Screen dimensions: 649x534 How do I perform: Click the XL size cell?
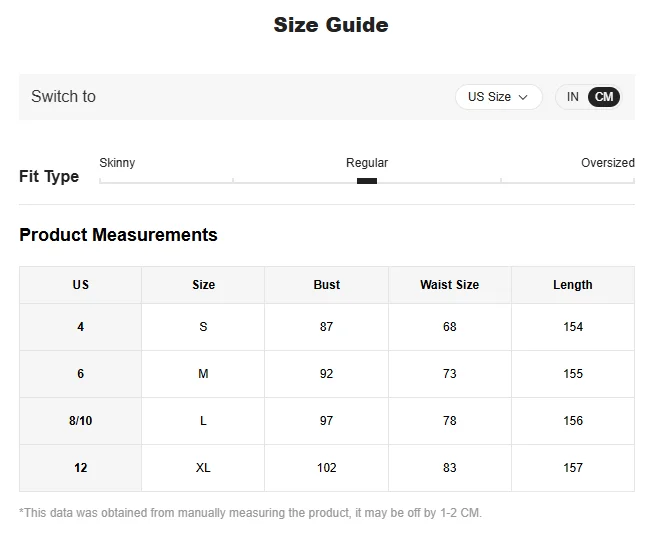pyautogui.click(x=203, y=468)
